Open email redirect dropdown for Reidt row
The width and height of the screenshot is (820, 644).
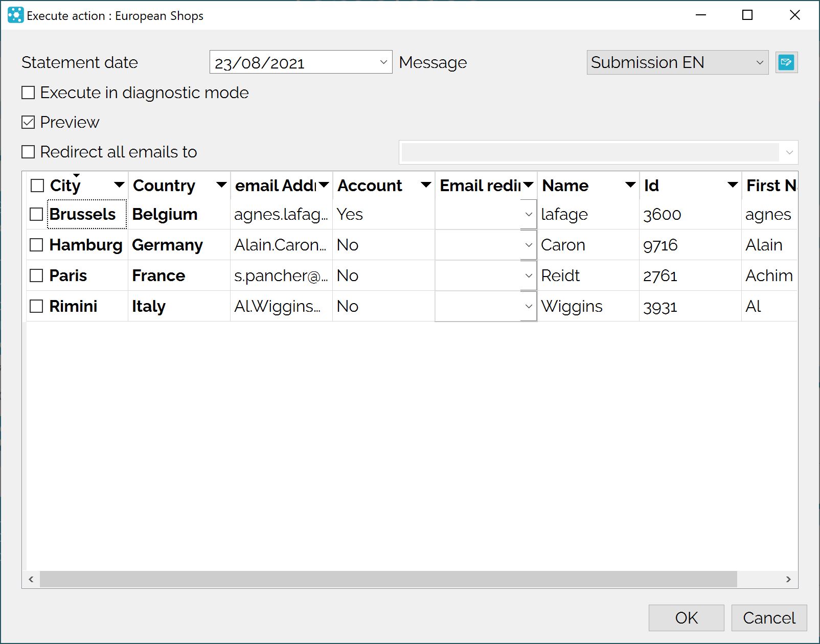(x=529, y=275)
